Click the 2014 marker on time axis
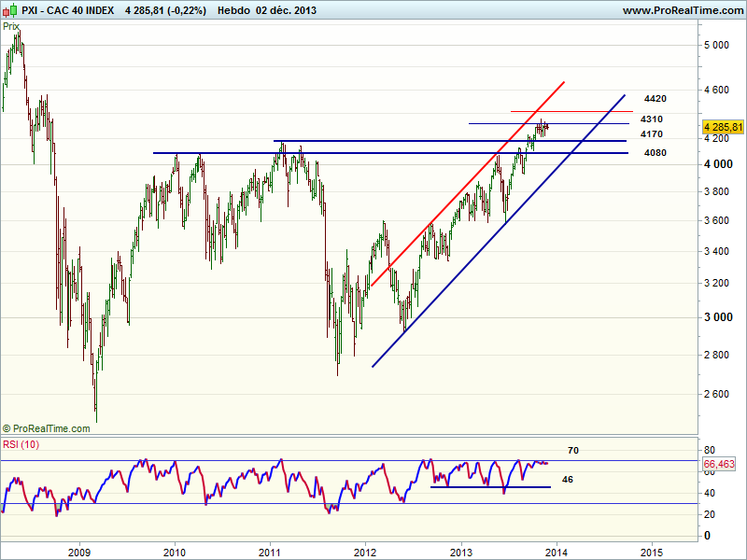The image size is (747, 560). tap(557, 550)
